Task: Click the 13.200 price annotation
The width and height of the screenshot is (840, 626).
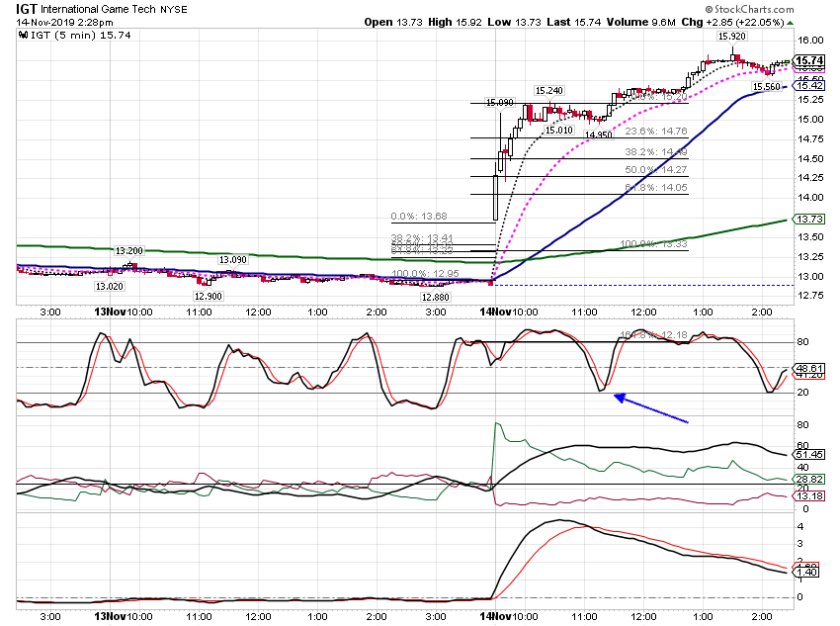Action: coord(129,251)
